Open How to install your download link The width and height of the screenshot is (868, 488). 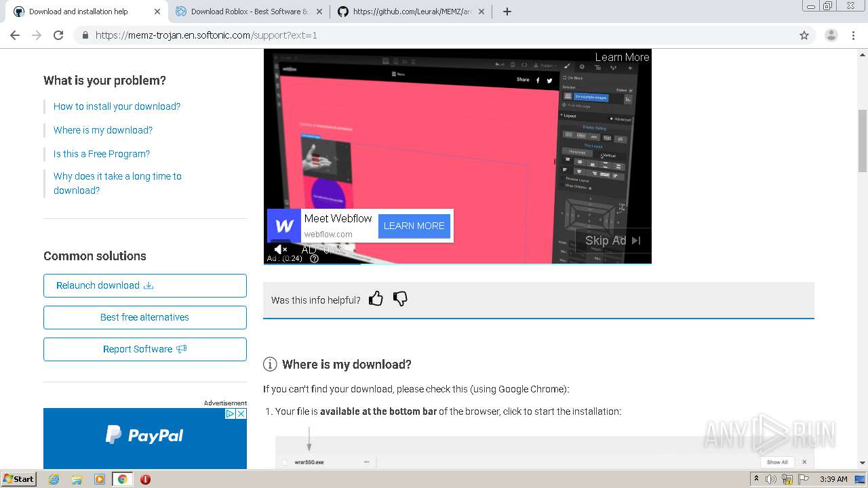[x=117, y=106]
